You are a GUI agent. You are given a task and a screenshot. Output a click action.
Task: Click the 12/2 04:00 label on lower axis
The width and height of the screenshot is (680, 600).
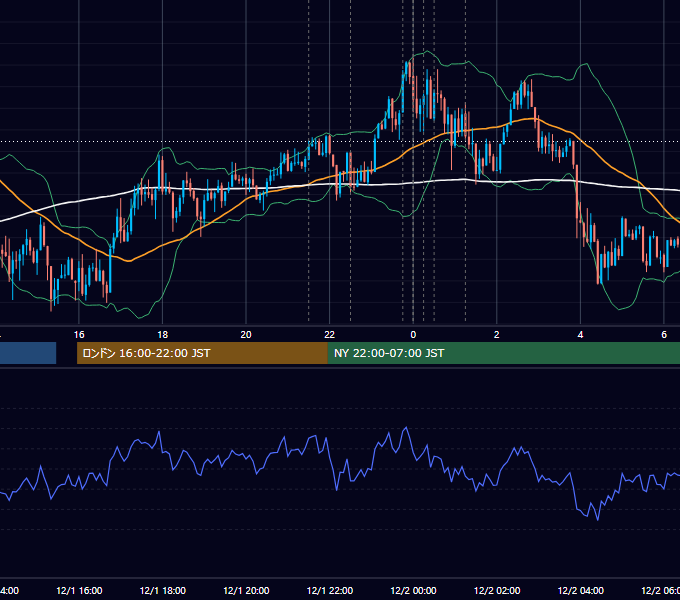click(581, 590)
